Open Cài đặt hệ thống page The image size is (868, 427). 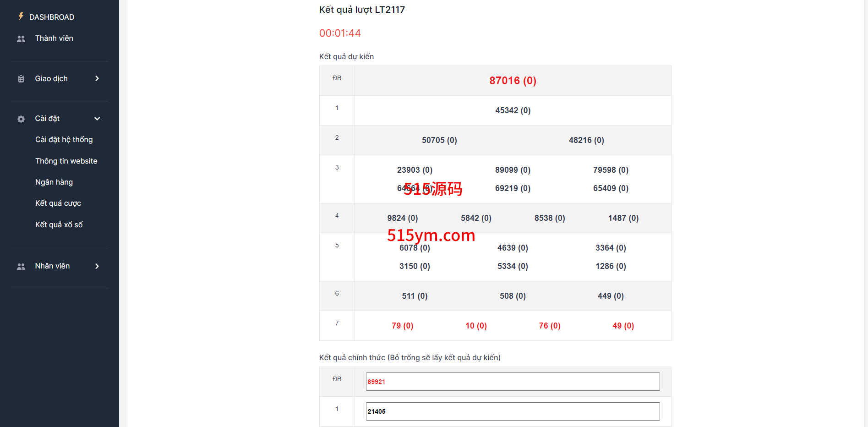click(64, 140)
